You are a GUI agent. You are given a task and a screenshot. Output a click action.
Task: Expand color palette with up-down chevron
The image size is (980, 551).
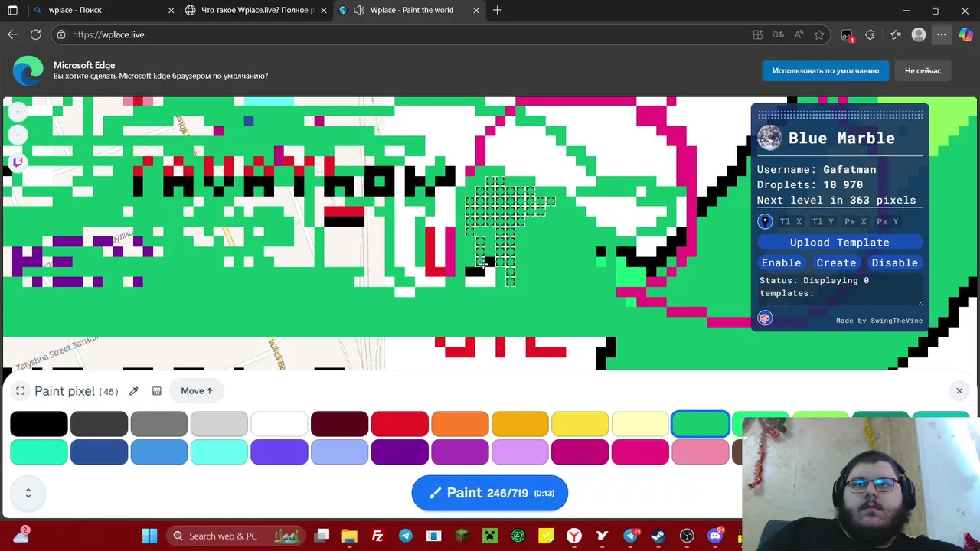coord(28,493)
